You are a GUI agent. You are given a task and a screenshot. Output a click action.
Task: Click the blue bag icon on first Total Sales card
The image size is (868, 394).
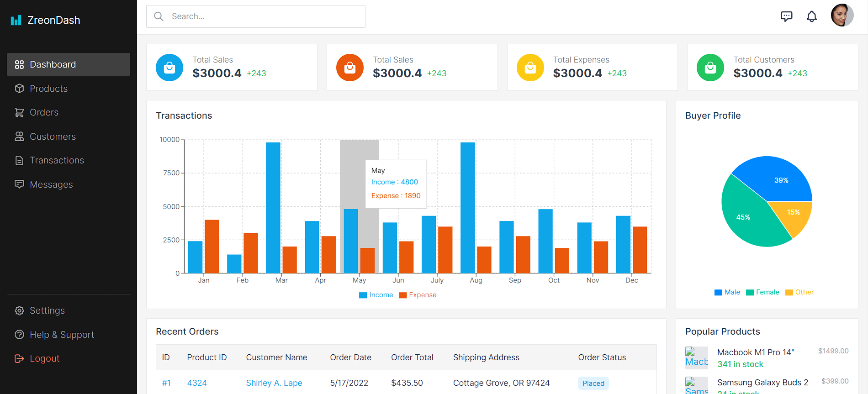click(169, 68)
